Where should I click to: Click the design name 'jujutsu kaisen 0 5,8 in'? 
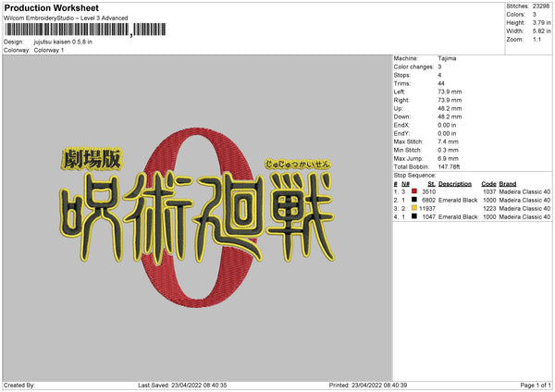click(x=63, y=42)
